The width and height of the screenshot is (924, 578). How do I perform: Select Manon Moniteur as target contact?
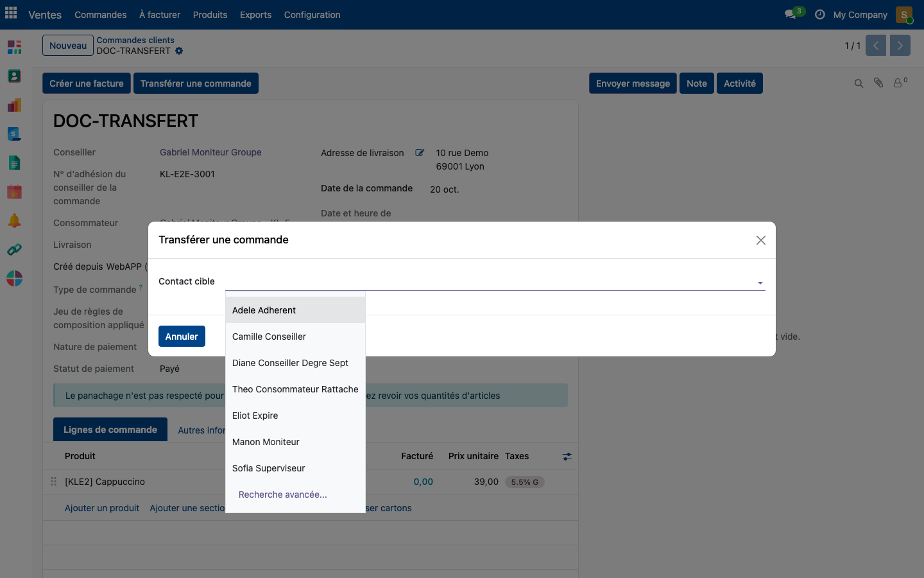tap(295, 442)
